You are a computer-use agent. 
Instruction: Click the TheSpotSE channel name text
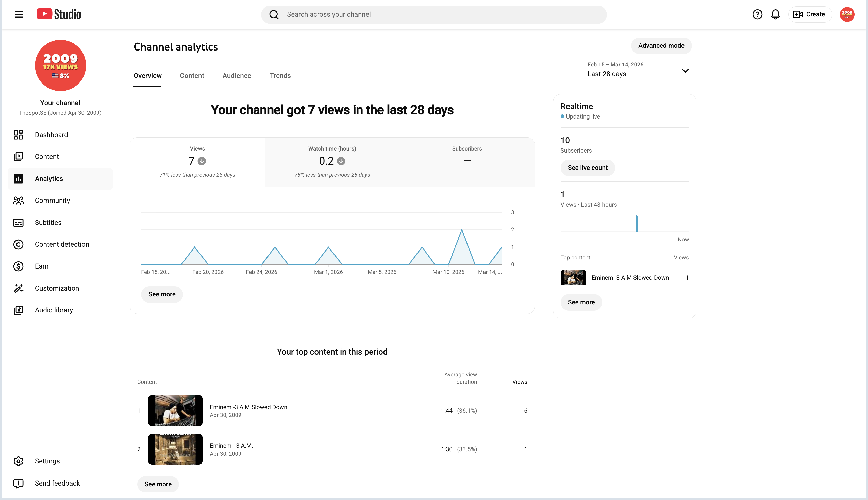(60, 113)
